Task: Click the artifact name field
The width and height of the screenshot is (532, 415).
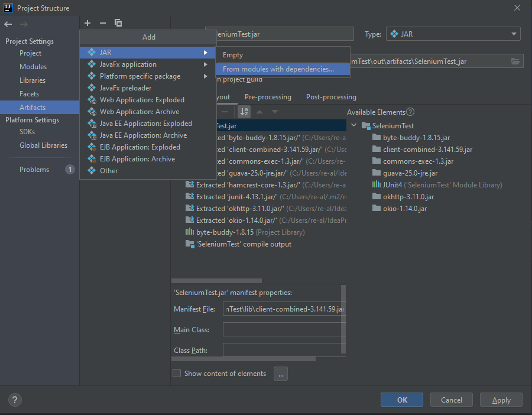Action: pos(284,34)
